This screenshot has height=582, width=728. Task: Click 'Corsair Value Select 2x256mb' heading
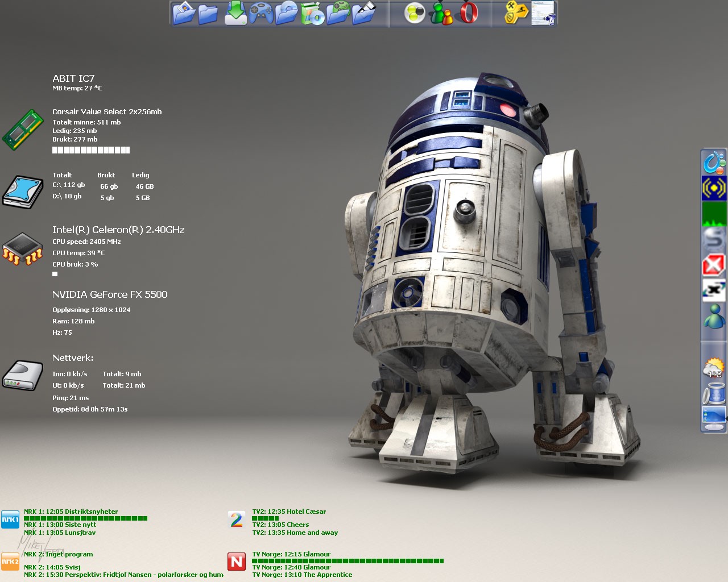107,112
